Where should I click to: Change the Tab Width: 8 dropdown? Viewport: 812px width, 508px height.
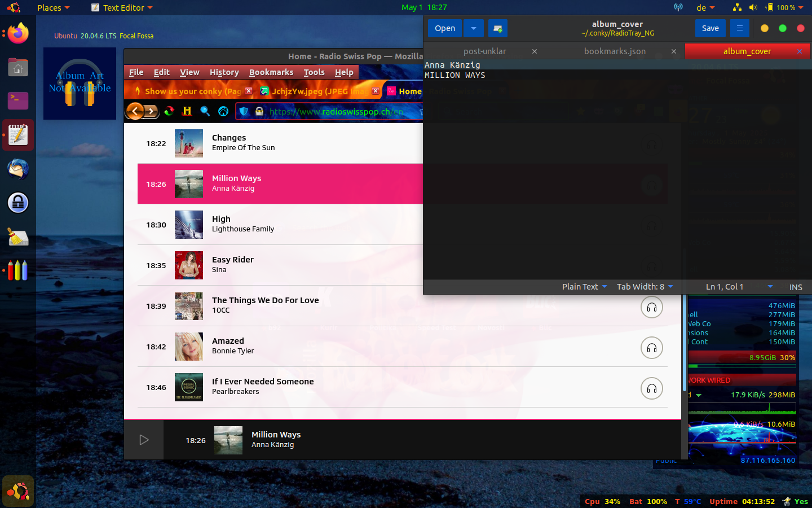click(645, 287)
